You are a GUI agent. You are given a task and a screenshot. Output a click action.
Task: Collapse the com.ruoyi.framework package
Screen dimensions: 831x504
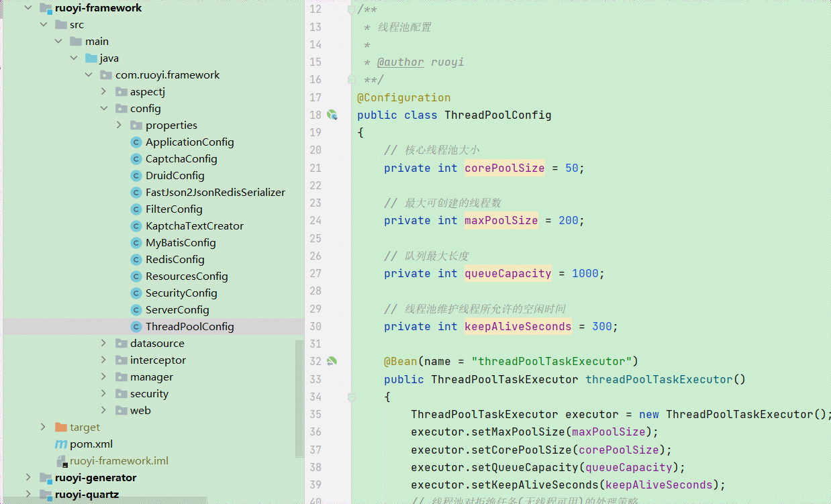point(89,75)
